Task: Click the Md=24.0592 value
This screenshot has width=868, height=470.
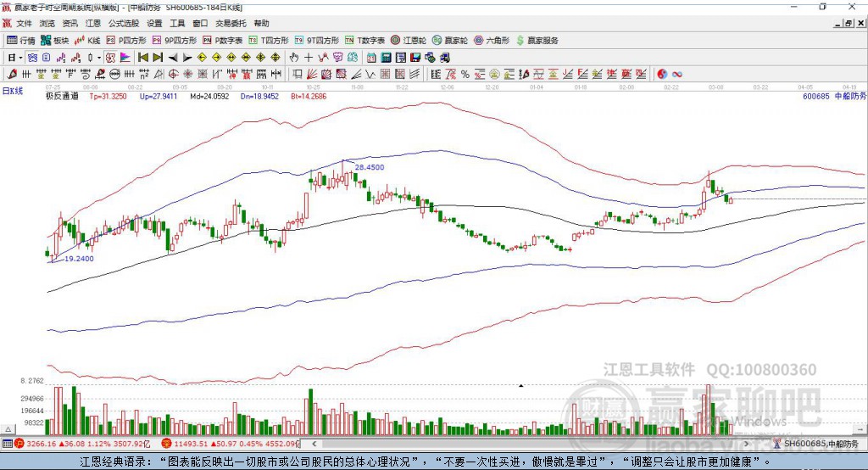Action: pos(209,97)
